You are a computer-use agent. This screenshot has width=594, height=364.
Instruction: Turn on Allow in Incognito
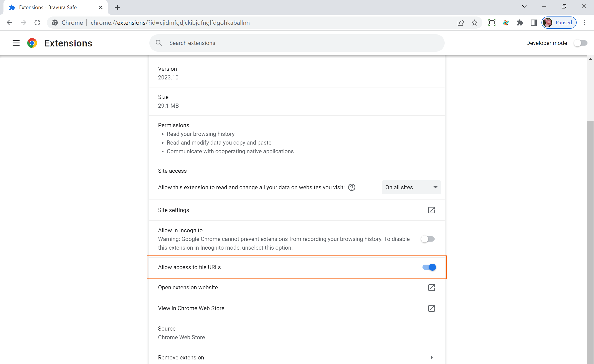pyautogui.click(x=428, y=239)
